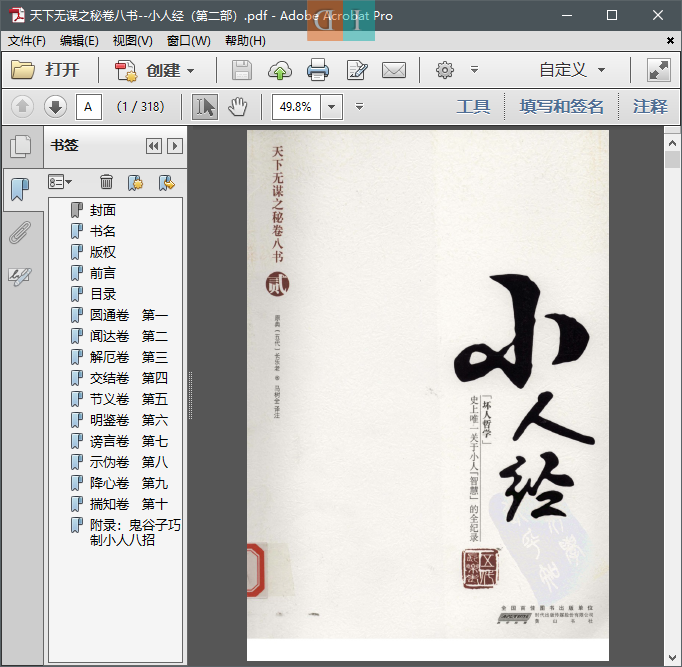Go to 解厄卷 第三 bookmark

coord(129,357)
